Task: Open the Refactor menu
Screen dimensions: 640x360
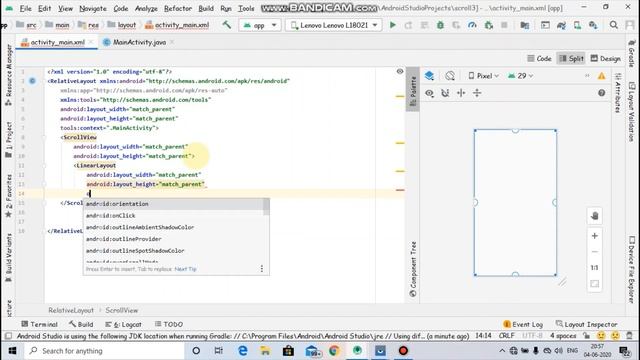Action: click(x=178, y=8)
